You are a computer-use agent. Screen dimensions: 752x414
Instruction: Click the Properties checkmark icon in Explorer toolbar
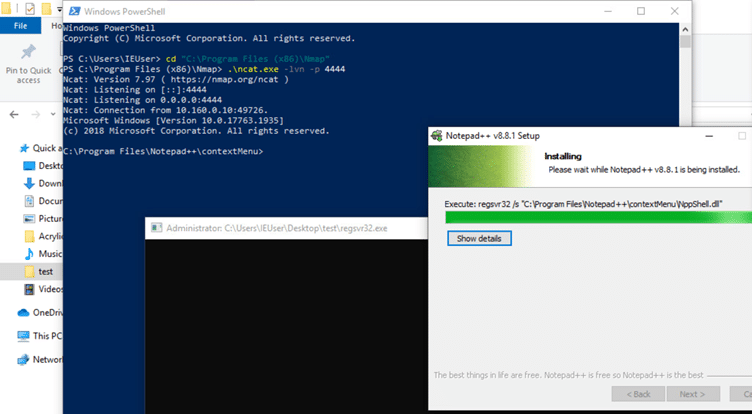pyautogui.click(x=30, y=9)
